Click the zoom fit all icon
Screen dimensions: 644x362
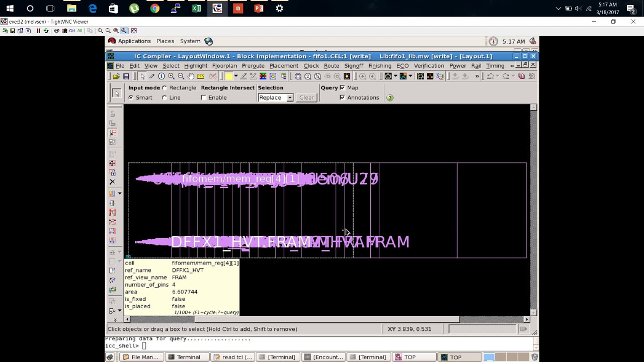(298, 76)
